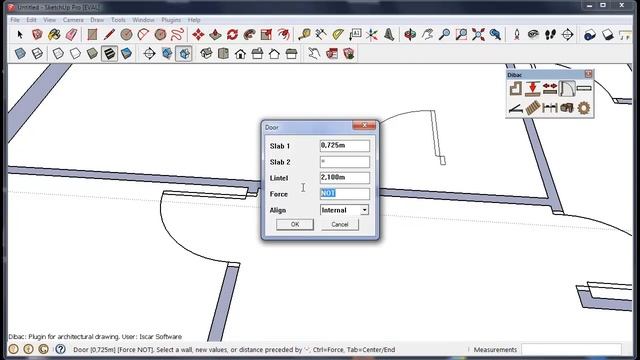This screenshot has width=640, height=360.
Task: Choose the Polygon drawing tool
Action: click(160, 35)
